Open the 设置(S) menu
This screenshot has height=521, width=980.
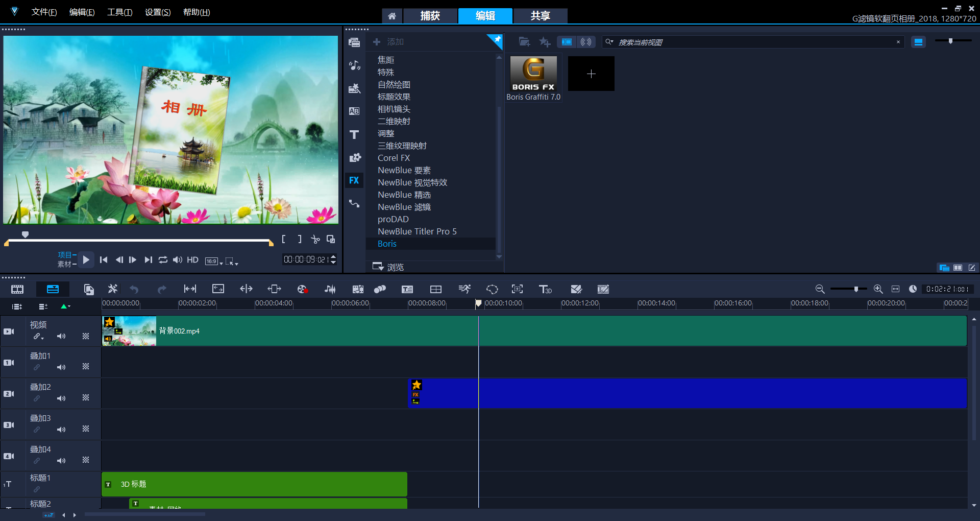pos(158,12)
